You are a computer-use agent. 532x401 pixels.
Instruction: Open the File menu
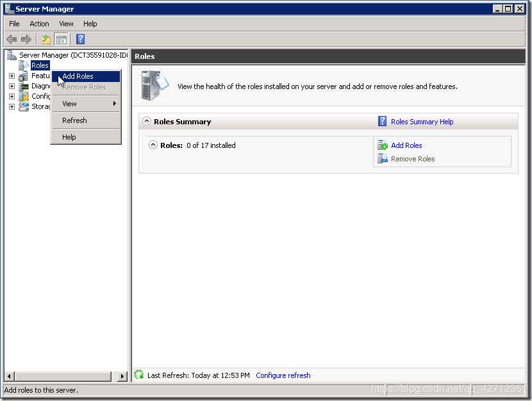click(14, 24)
